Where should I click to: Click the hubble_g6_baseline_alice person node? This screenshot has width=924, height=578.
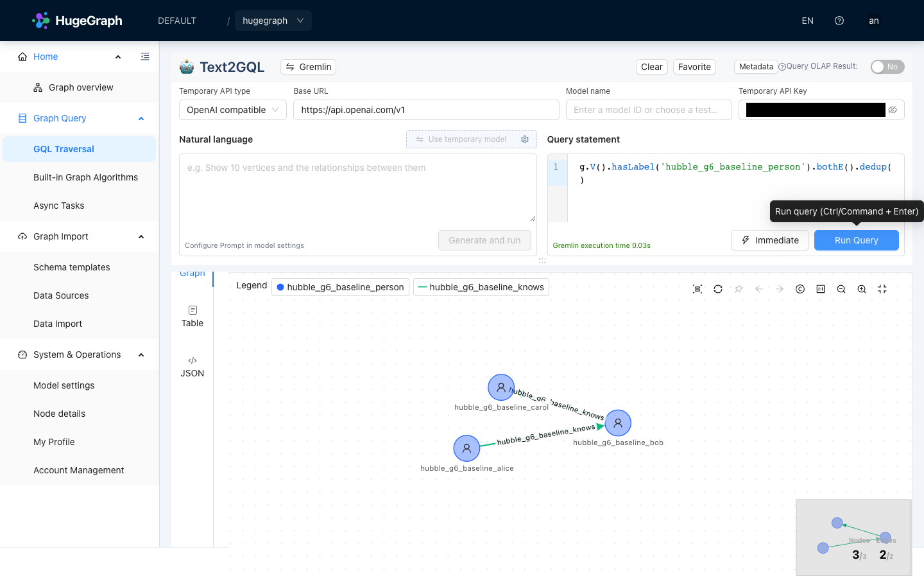tap(466, 448)
